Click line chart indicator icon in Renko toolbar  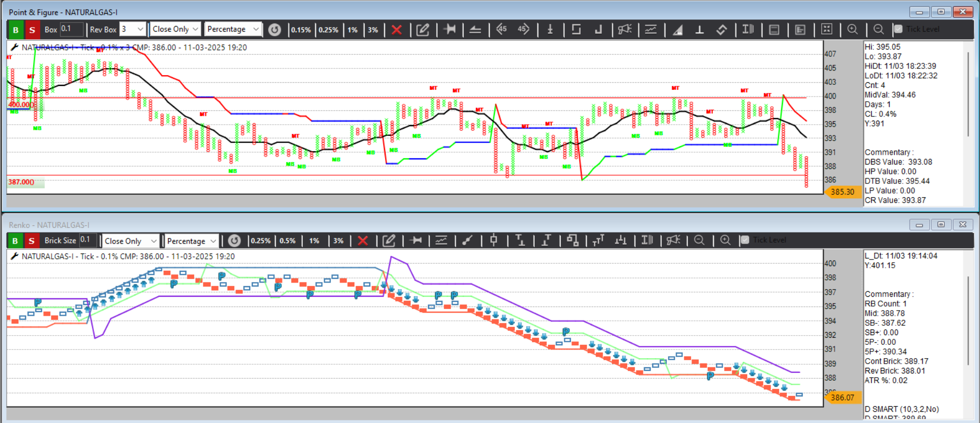click(441, 240)
